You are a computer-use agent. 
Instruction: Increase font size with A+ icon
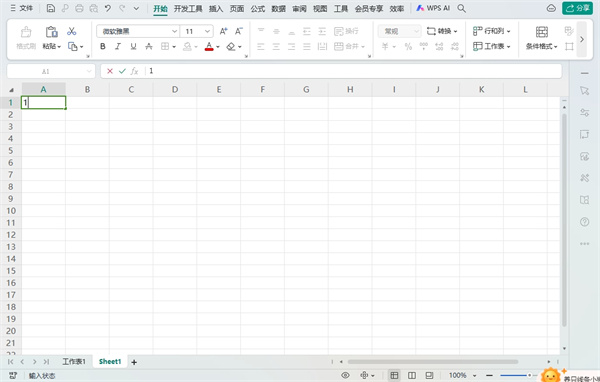(x=223, y=31)
